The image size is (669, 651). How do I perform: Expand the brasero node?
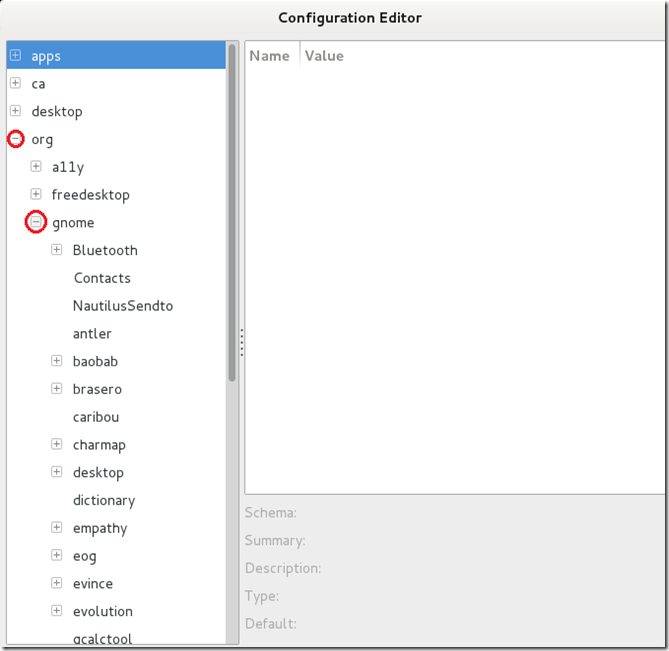(x=56, y=388)
